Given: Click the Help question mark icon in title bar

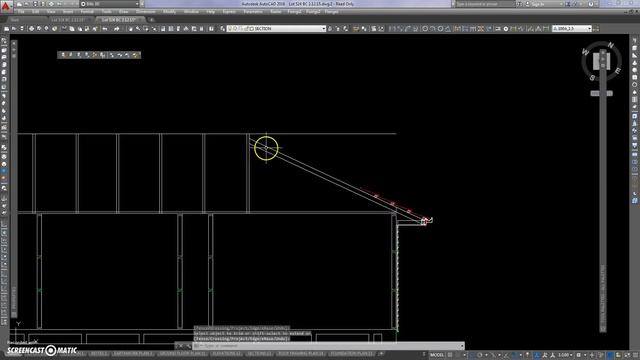Looking at the screenshot, I should tap(591, 4).
